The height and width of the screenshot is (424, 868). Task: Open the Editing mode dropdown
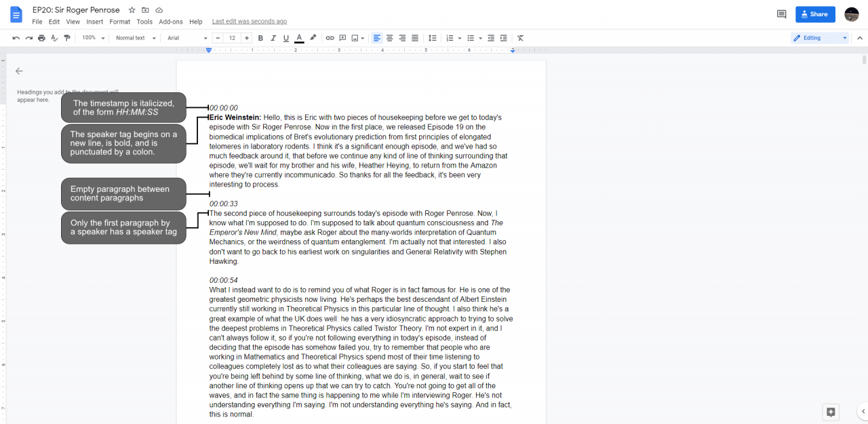pyautogui.click(x=819, y=38)
